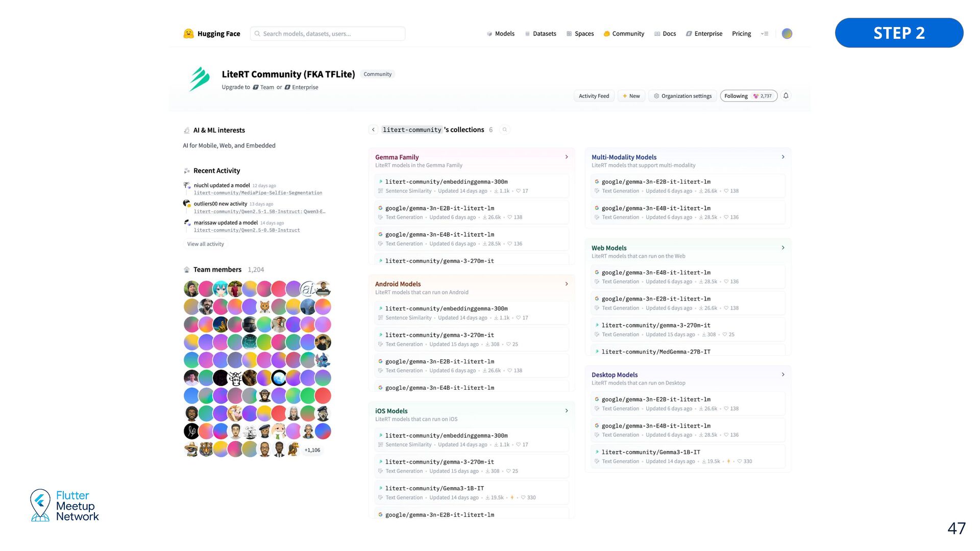
Task: Click the Activity Feed button
Action: tap(594, 96)
